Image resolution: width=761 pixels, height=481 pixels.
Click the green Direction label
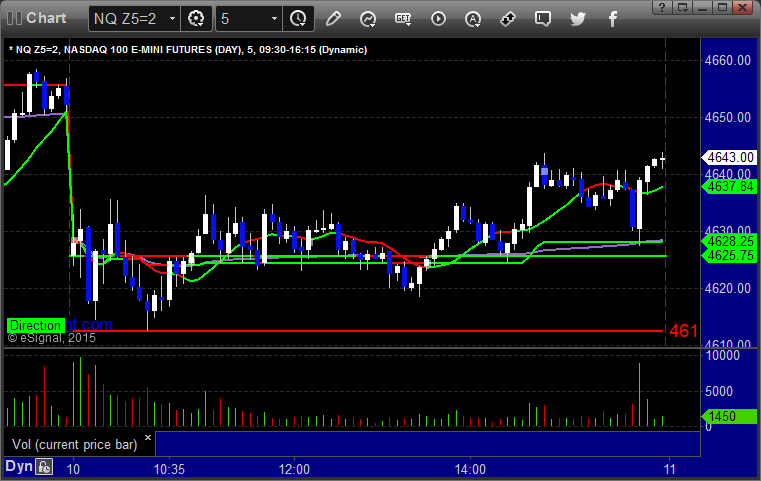[35, 325]
